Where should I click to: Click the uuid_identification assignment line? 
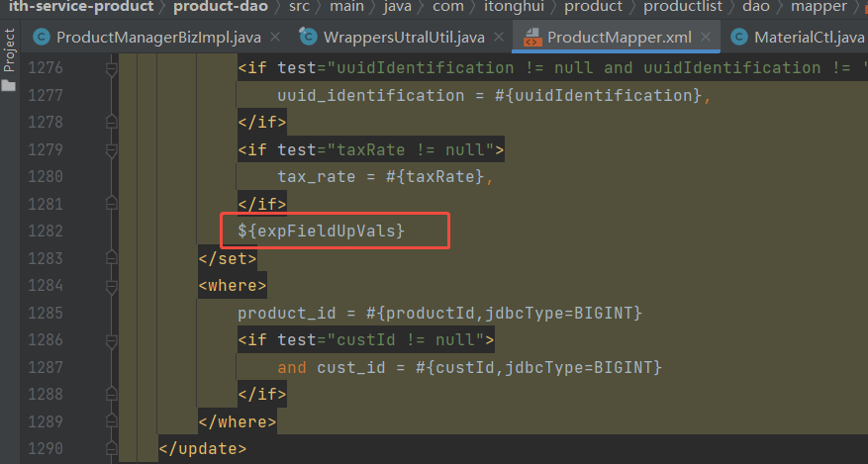pyautogui.click(x=494, y=96)
